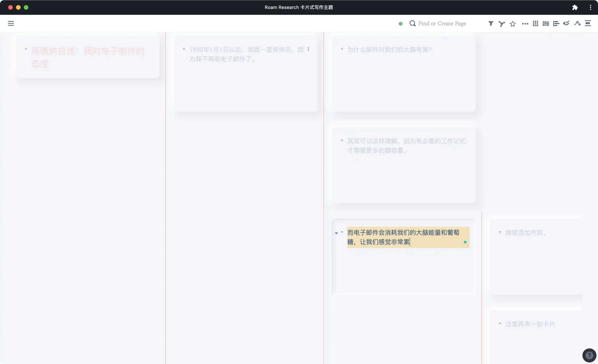
Task: Open the three-dots more options menu
Action: click(525, 24)
